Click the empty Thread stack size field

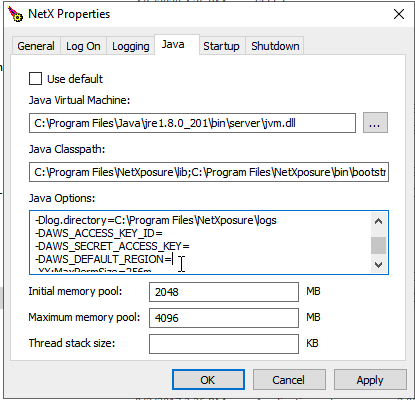point(224,344)
